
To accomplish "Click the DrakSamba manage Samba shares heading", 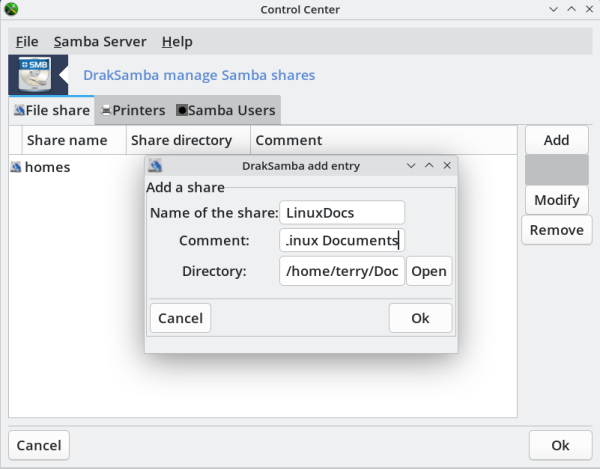I will click(199, 75).
